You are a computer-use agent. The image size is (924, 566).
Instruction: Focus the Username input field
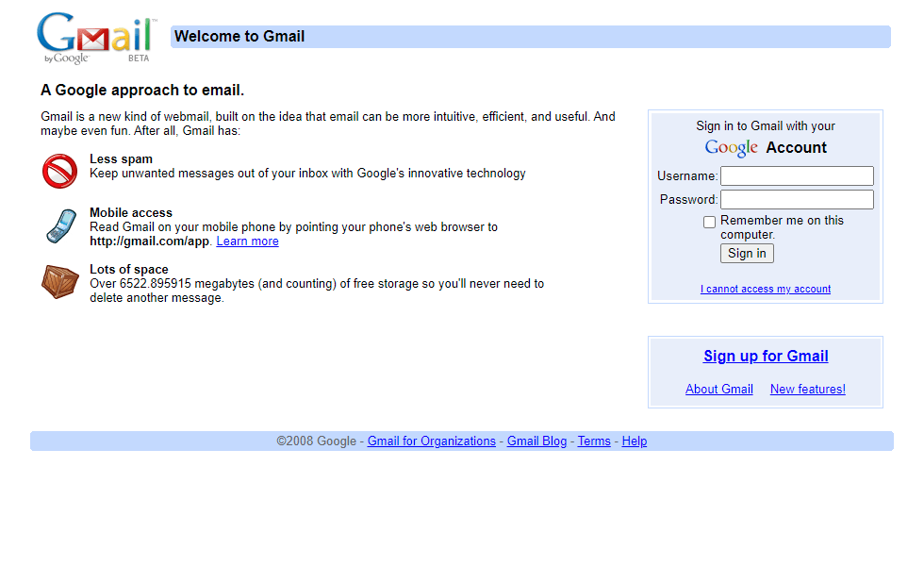click(797, 175)
